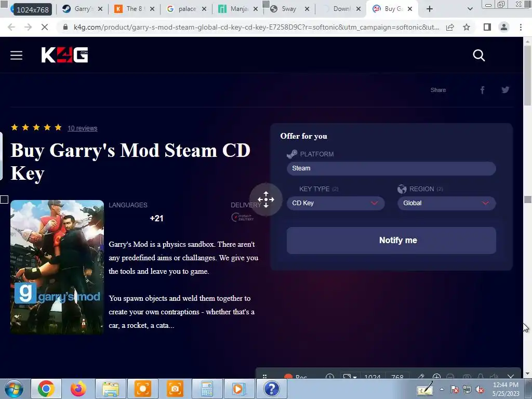This screenshot has height=399, width=532.
Task: Open the media player taskbar icon
Action: coord(239,389)
